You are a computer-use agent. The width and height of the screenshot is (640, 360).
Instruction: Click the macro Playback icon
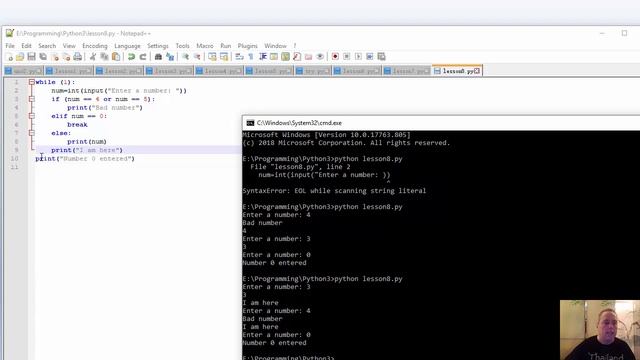tap(358, 57)
